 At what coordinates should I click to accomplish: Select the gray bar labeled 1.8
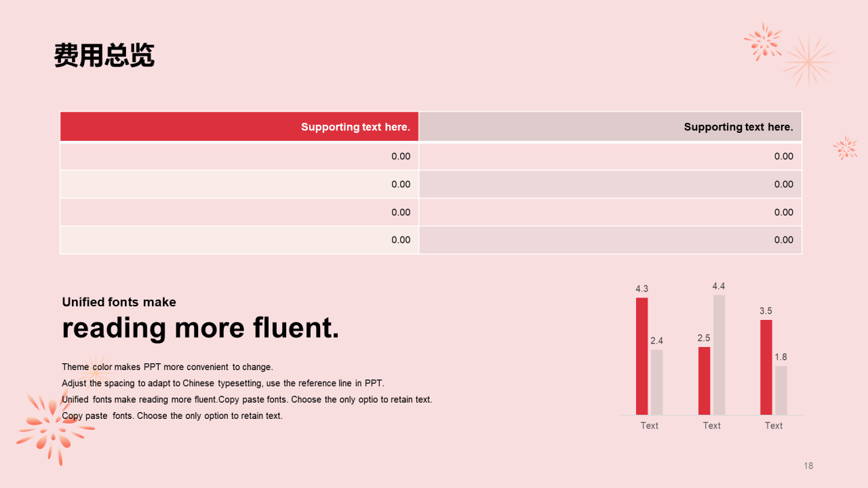click(x=781, y=390)
